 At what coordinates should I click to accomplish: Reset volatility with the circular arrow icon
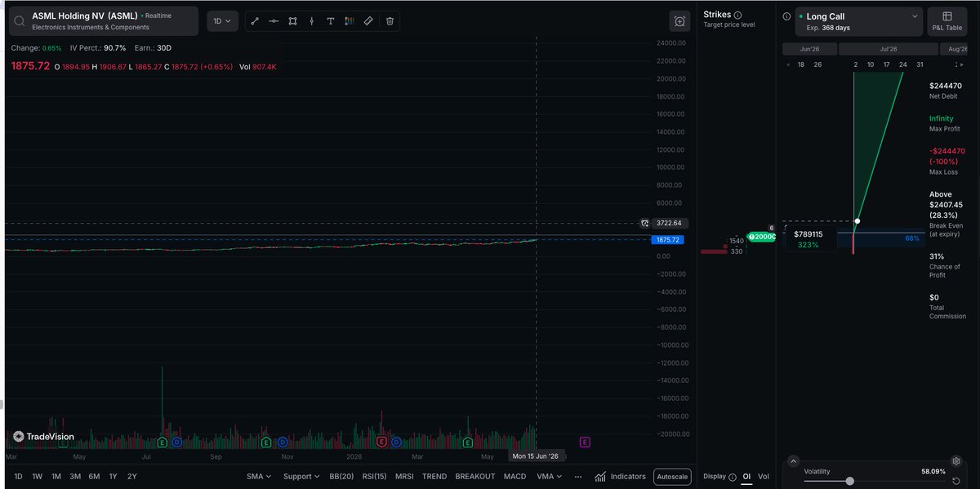[955, 481]
